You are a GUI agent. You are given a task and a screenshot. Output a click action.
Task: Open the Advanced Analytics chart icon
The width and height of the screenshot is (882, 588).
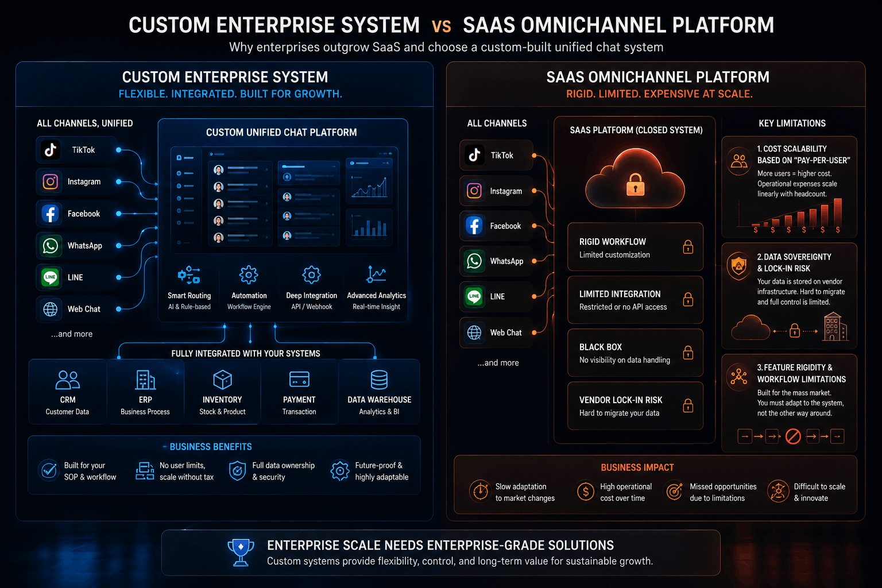click(376, 274)
